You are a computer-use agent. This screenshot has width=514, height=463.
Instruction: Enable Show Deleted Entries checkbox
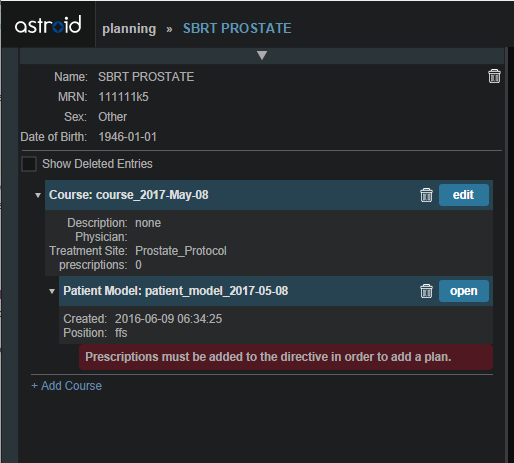coord(29,164)
